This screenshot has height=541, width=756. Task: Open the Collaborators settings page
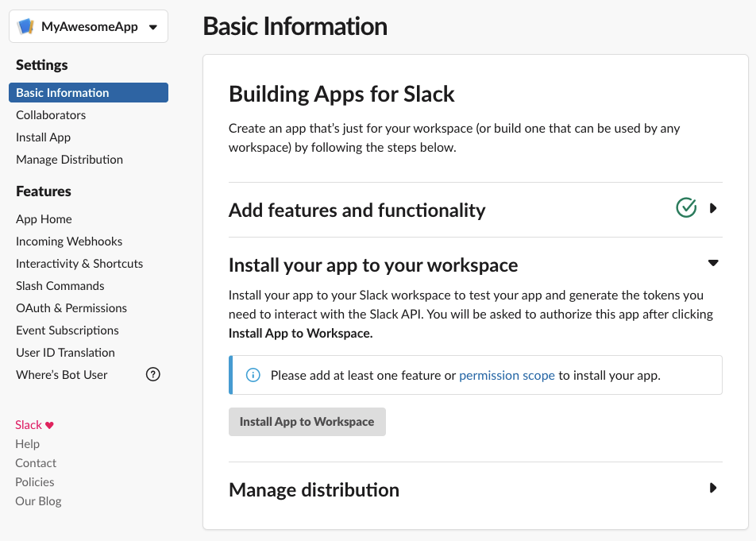(51, 115)
